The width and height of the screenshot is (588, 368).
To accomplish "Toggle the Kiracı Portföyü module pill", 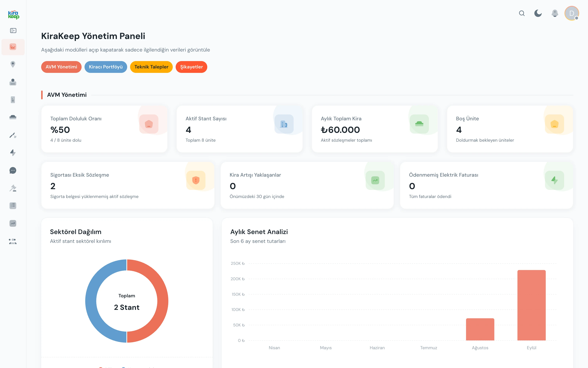I will pyautogui.click(x=106, y=67).
